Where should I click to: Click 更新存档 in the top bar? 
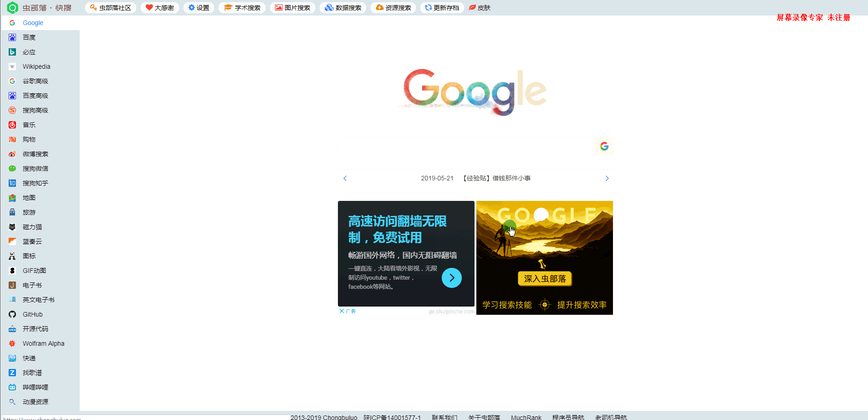click(442, 8)
